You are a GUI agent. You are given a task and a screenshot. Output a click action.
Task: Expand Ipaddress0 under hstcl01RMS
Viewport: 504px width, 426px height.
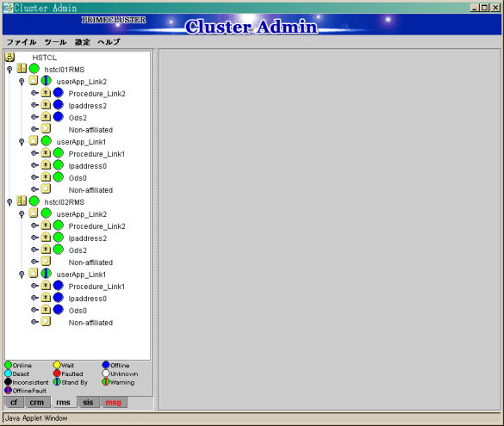34,165
